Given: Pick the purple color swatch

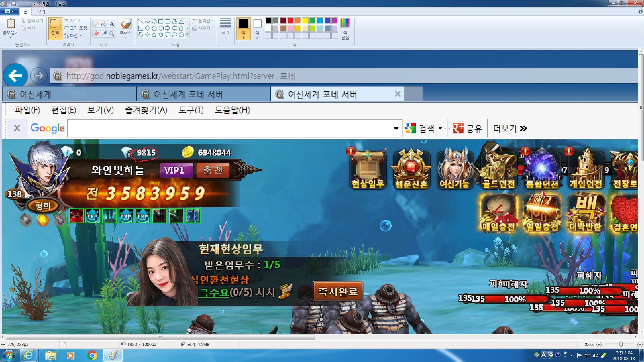Looking at the screenshot, I should tap(335, 21).
